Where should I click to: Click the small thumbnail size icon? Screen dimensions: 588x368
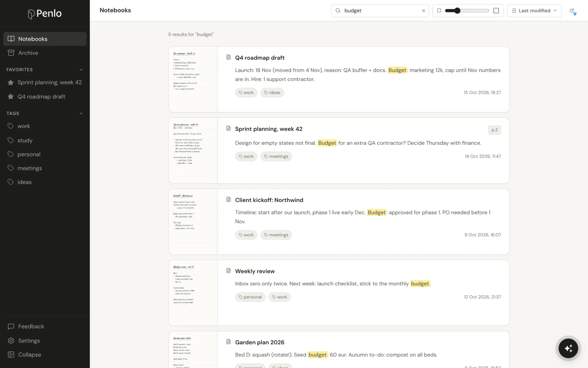[x=439, y=11]
